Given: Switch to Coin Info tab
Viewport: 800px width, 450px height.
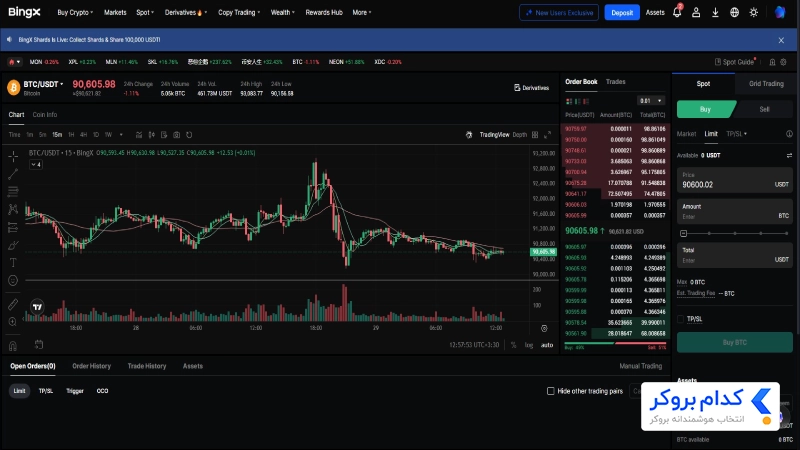Looking at the screenshot, I should pos(45,115).
